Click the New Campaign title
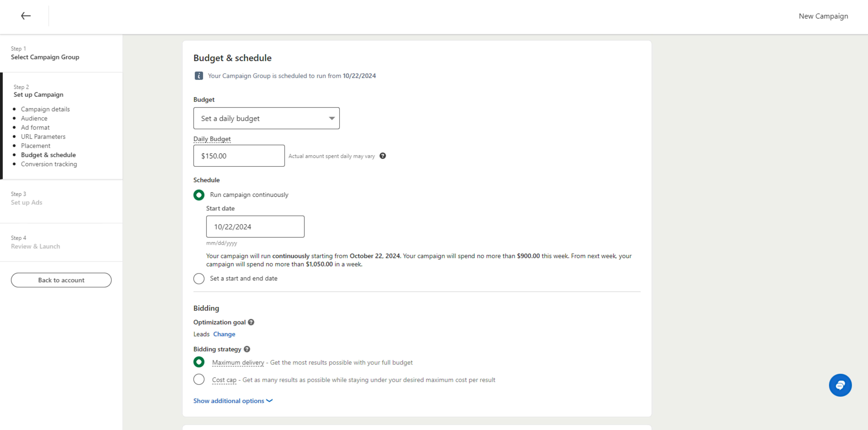The width and height of the screenshot is (868, 430). pyautogui.click(x=823, y=16)
